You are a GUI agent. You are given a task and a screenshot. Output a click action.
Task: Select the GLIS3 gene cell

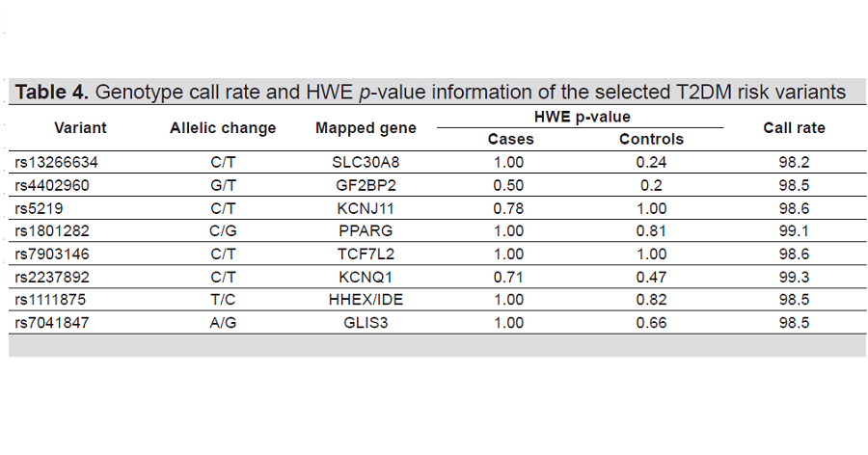coord(366,324)
